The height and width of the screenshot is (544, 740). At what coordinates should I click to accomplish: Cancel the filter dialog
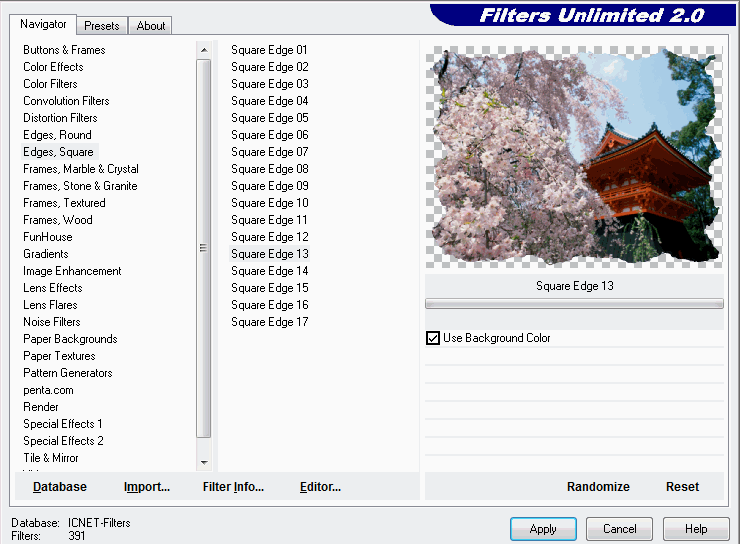(x=619, y=529)
